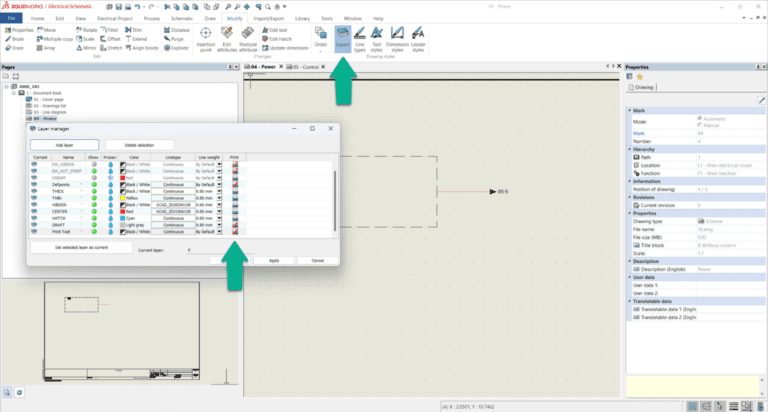Open the File menu
Viewport: 768px width, 412px height.
point(11,18)
